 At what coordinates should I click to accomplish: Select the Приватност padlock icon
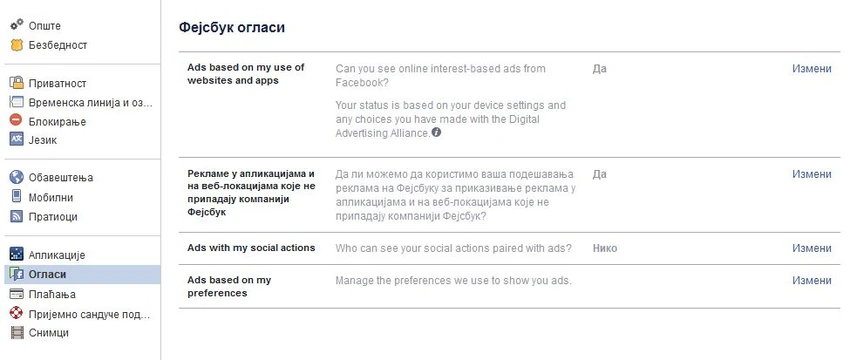pos(17,83)
